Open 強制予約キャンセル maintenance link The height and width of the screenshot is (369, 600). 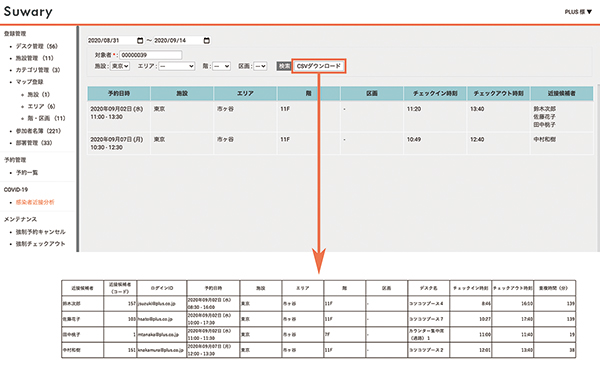pos(41,232)
